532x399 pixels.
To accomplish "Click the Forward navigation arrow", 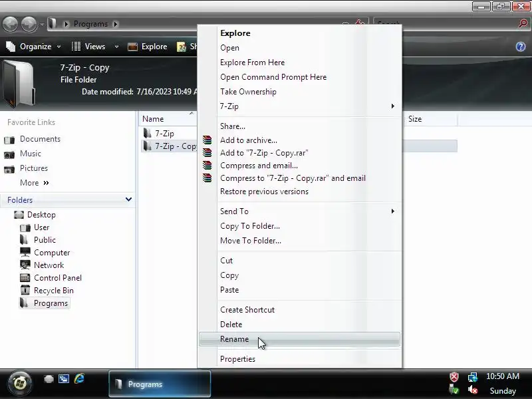I will pyautogui.click(x=29, y=24).
